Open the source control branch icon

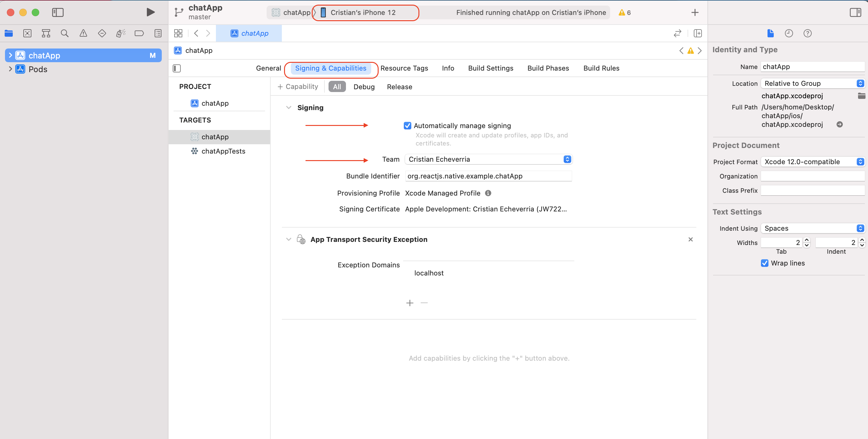tap(179, 12)
